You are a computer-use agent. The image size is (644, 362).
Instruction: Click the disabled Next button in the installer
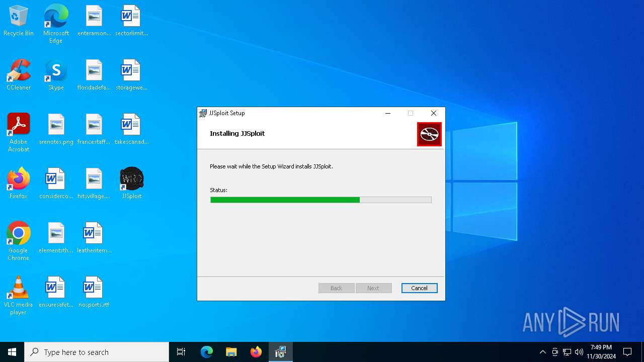[x=373, y=288]
